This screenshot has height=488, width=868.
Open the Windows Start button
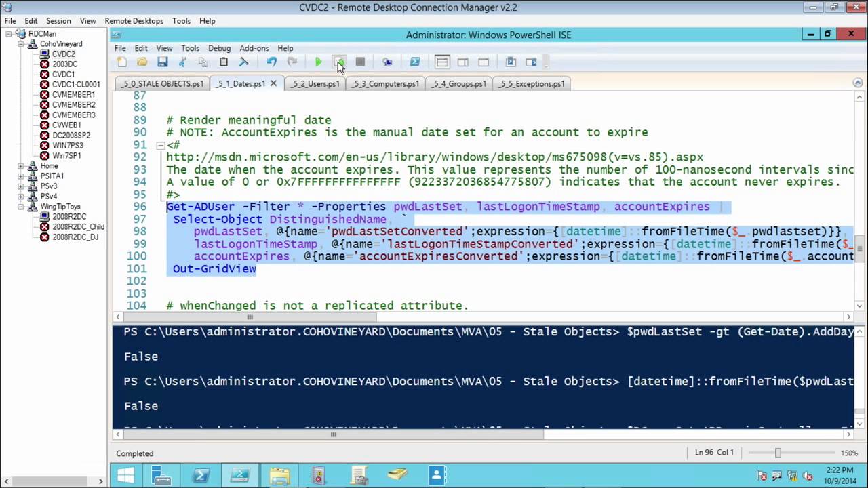click(x=125, y=475)
